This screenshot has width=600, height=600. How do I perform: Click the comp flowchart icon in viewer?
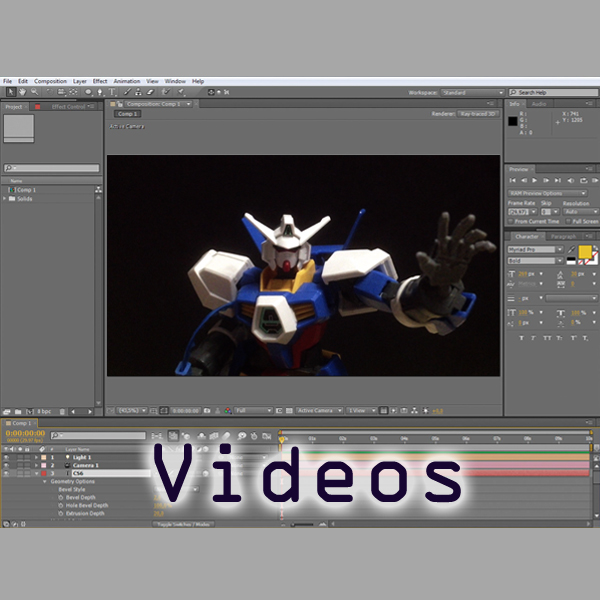click(414, 411)
